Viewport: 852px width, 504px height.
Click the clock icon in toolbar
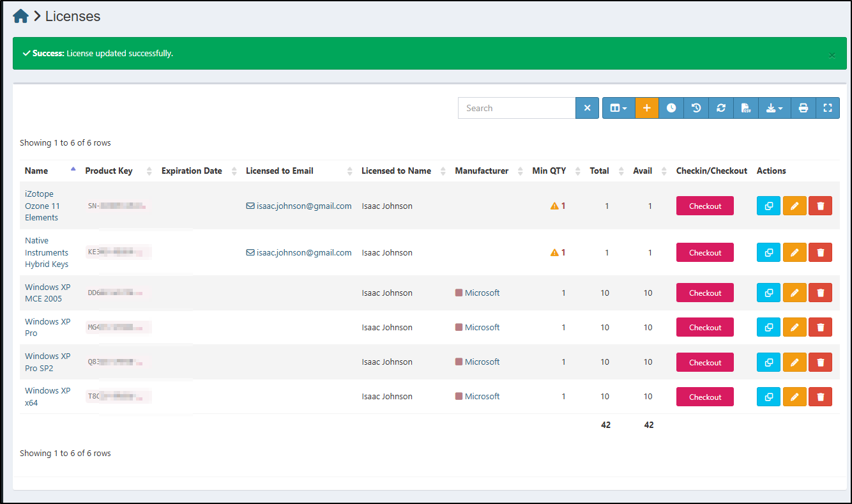point(671,108)
